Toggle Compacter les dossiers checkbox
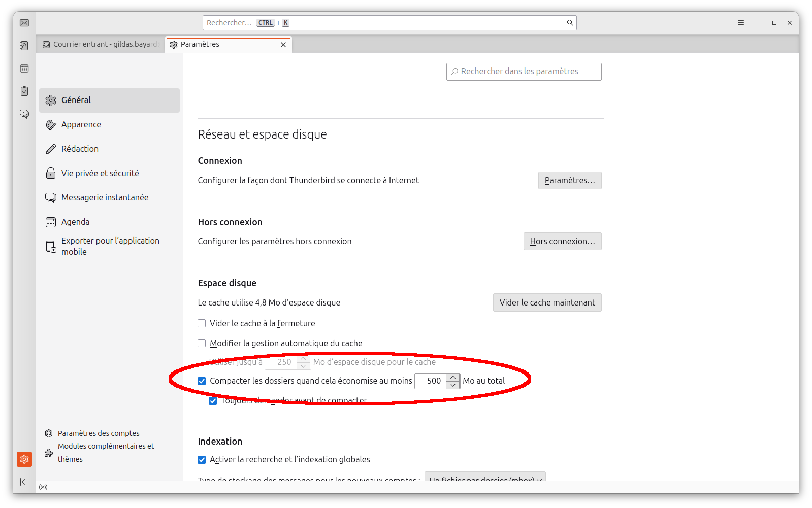The image size is (812, 508). (x=202, y=381)
